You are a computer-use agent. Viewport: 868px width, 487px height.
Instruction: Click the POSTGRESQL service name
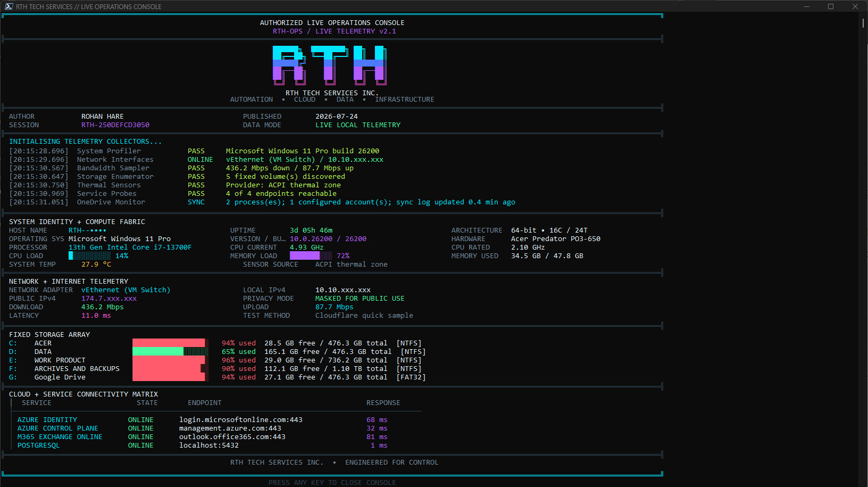pyautogui.click(x=39, y=445)
